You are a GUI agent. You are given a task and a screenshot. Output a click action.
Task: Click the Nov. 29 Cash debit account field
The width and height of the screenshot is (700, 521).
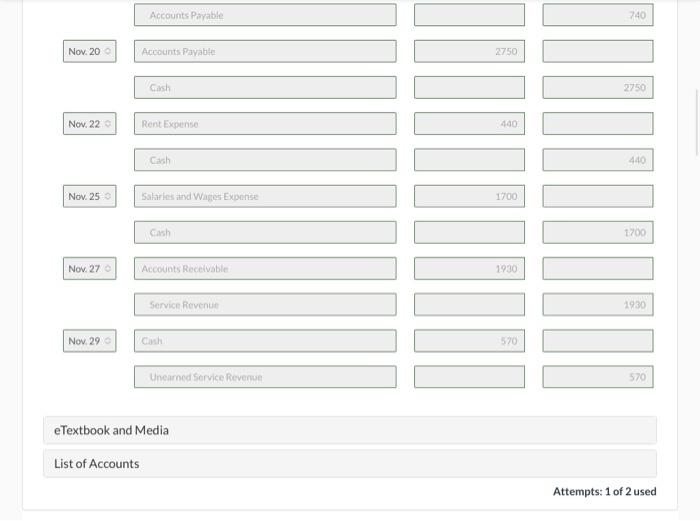pyautogui.click(x=265, y=341)
